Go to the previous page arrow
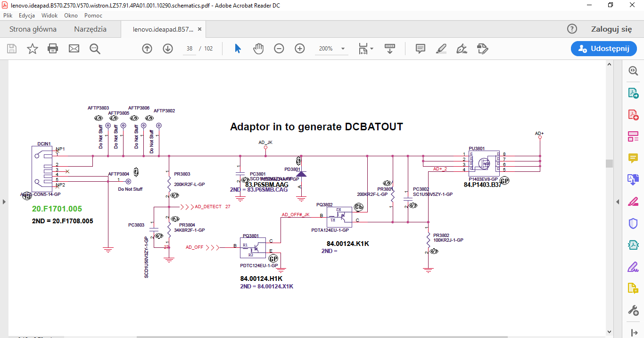The width and height of the screenshot is (644, 338). [x=147, y=49]
